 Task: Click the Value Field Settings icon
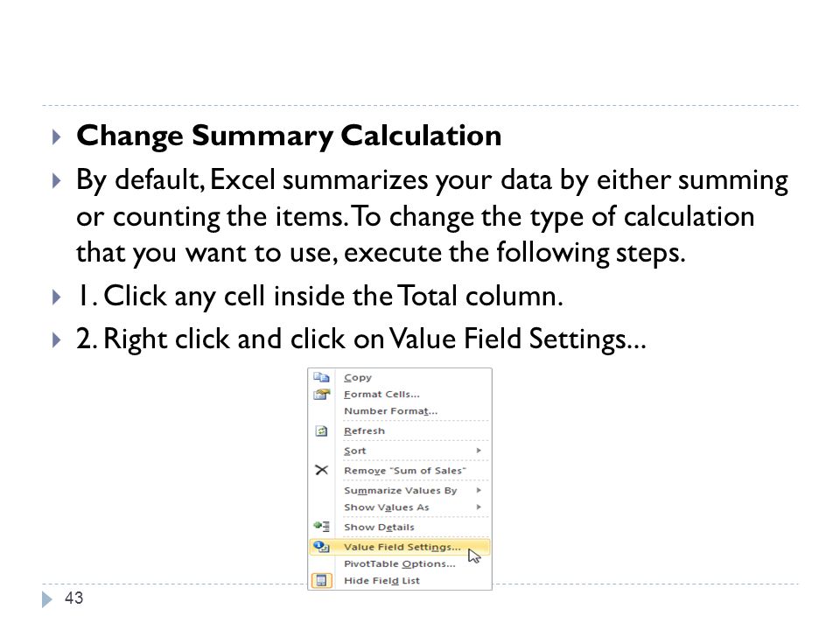point(321,547)
